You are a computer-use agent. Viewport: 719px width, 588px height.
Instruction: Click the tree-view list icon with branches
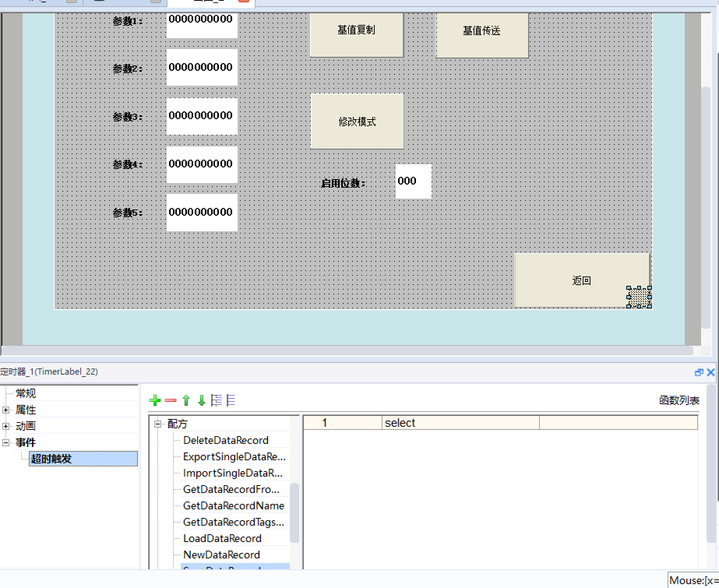click(216, 400)
